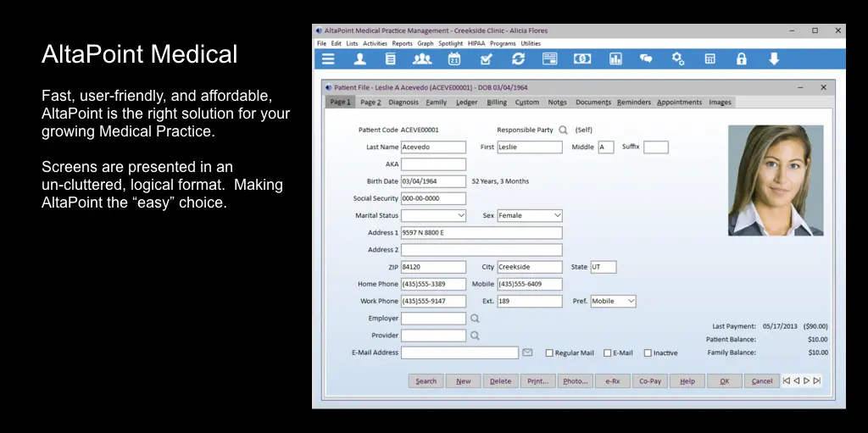
Task: Click the patient photo thumbnail
Action: click(776, 180)
